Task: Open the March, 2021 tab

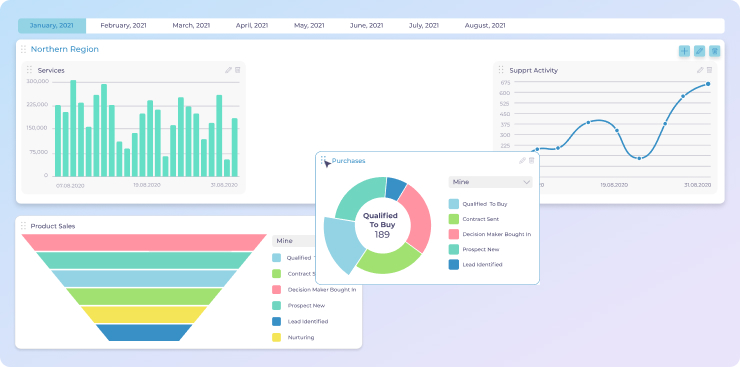Action: click(191, 25)
